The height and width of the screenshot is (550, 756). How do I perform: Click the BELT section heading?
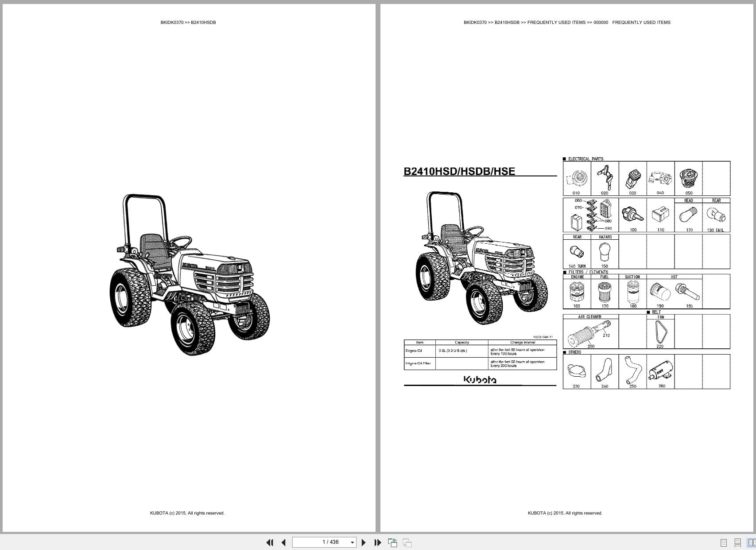(656, 312)
